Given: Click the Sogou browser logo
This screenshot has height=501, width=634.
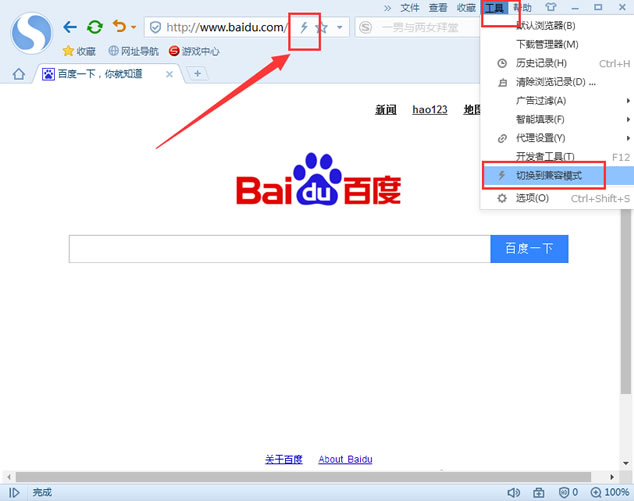Looking at the screenshot, I should 32,33.
